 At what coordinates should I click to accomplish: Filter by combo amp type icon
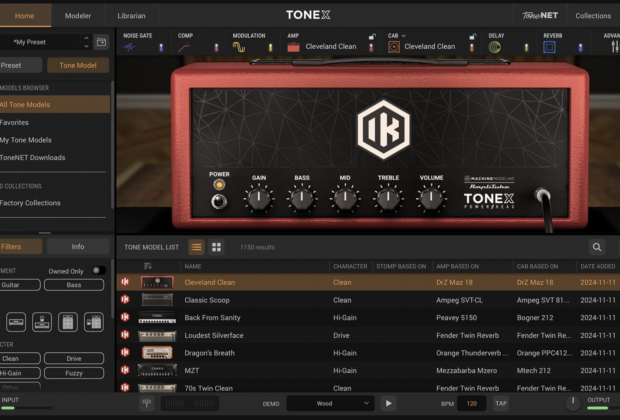(42, 322)
